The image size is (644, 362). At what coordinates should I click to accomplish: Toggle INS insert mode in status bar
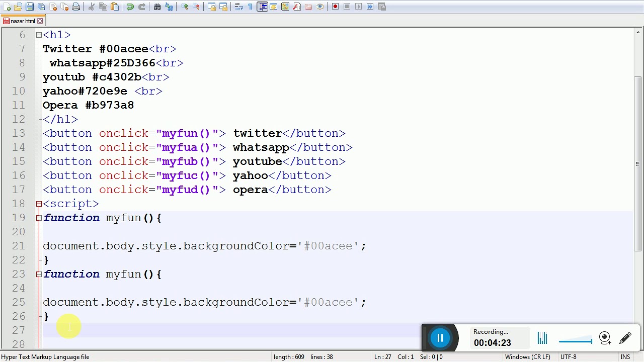coord(625,357)
